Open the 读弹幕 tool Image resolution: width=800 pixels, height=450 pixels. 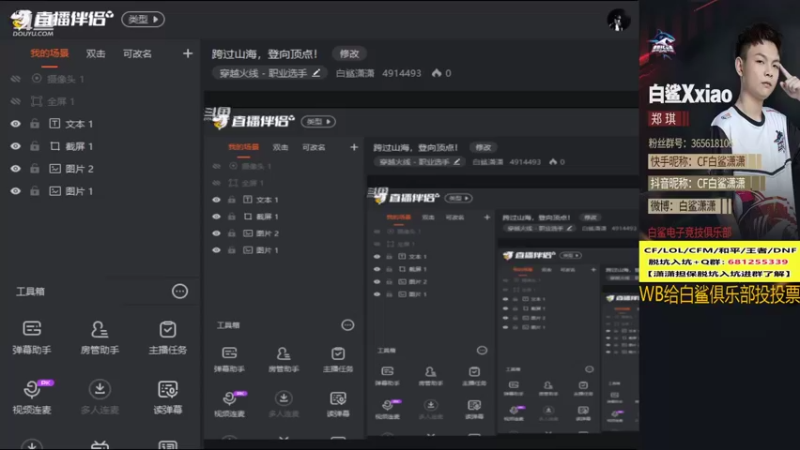pos(167,397)
